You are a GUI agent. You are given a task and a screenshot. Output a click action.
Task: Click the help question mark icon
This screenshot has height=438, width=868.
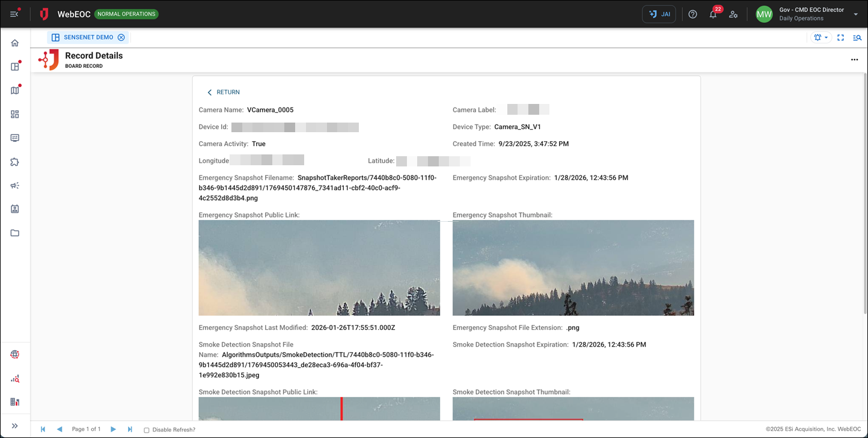click(x=692, y=14)
